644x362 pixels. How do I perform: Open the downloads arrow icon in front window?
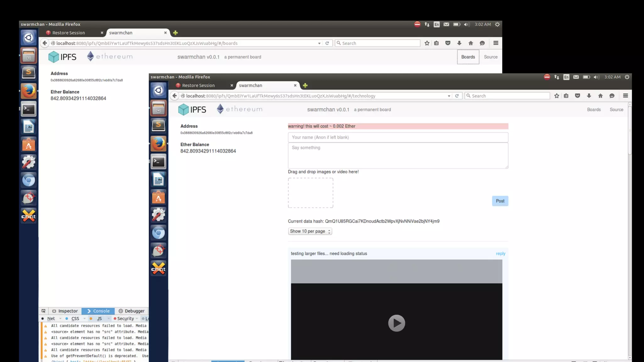point(589,96)
